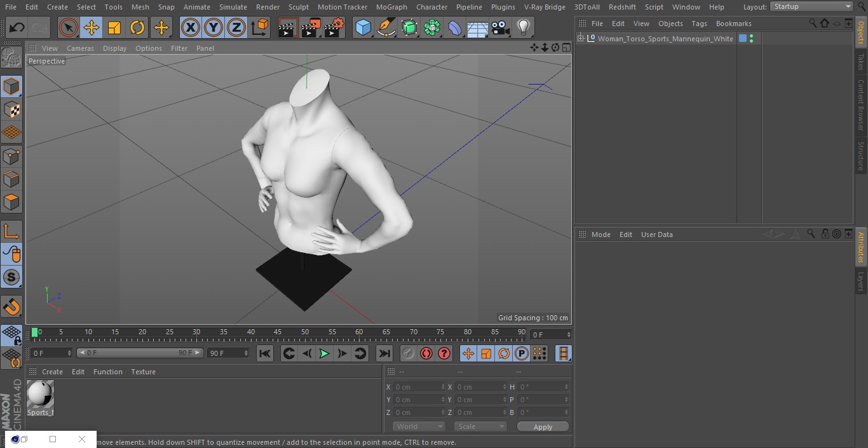Toggle snapping magnet icon
This screenshot has height=448, width=868.
pos(11,307)
